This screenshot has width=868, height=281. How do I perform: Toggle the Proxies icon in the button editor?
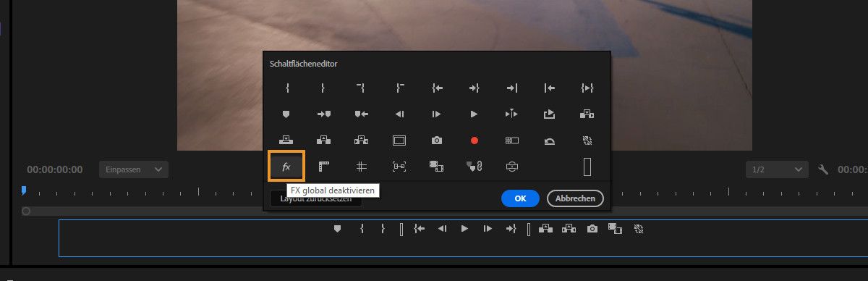pyautogui.click(x=587, y=140)
